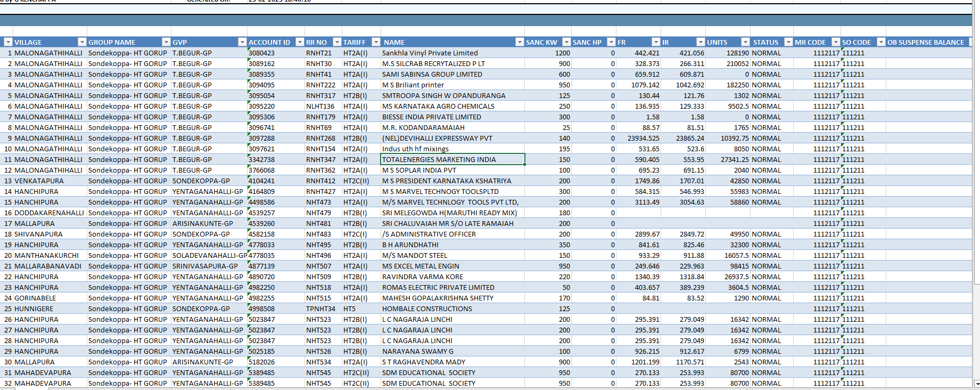Select the FR value 23934.525
The image size is (980, 390).
pos(638,138)
